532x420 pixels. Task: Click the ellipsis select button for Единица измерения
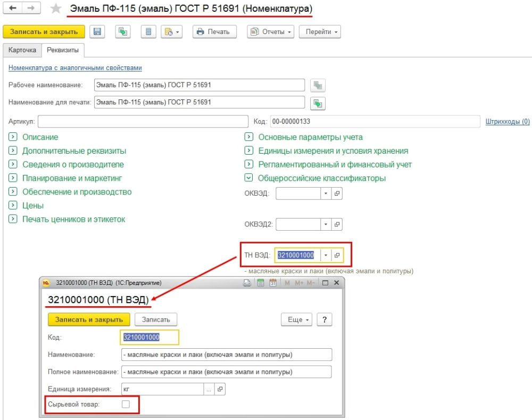pos(209,389)
